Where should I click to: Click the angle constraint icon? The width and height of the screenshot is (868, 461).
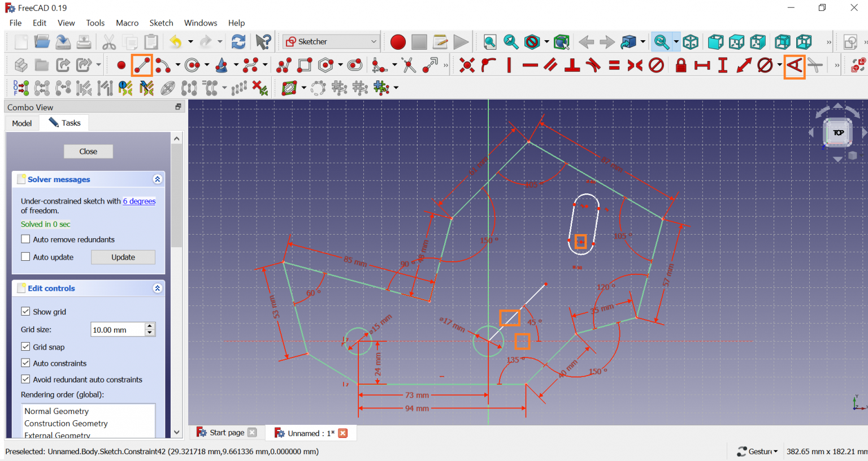[794, 65]
